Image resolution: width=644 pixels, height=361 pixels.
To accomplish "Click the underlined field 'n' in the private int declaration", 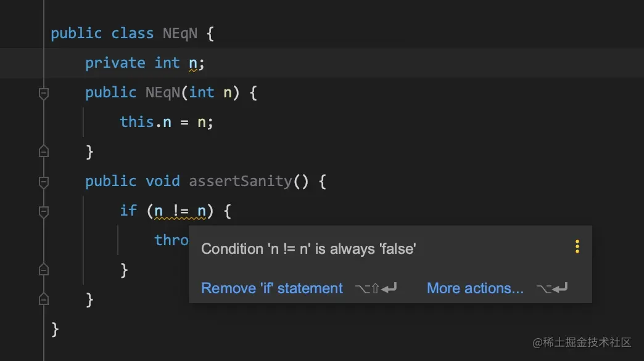I will [x=192, y=63].
